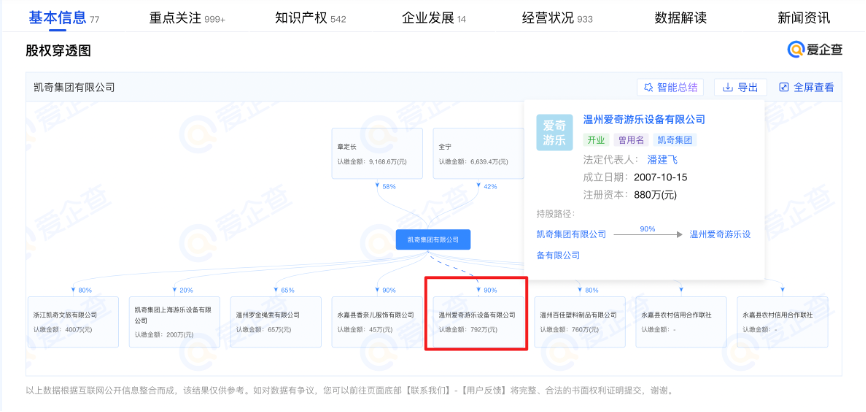Click the 20% shareholding label

click(186, 290)
